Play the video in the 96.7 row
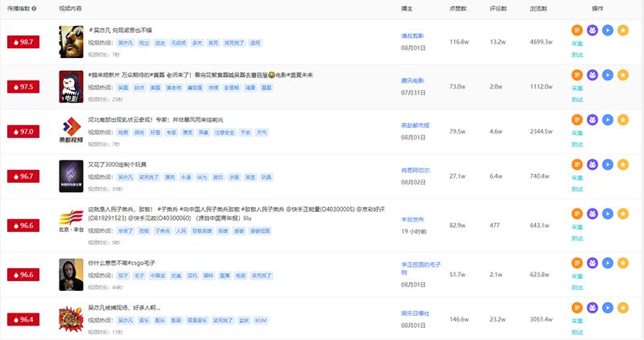Screen dimensions: 644x340 pos(608,164)
